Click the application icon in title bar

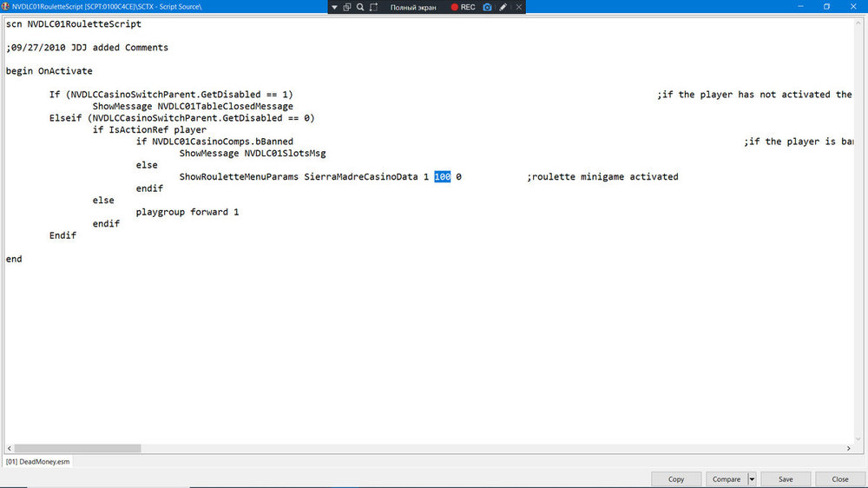(5, 7)
